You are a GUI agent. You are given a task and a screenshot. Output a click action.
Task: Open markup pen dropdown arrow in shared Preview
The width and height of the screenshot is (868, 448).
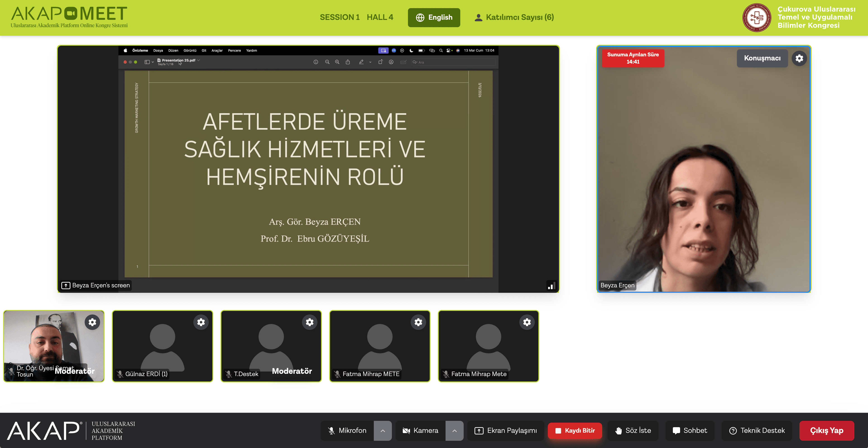(x=370, y=62)
